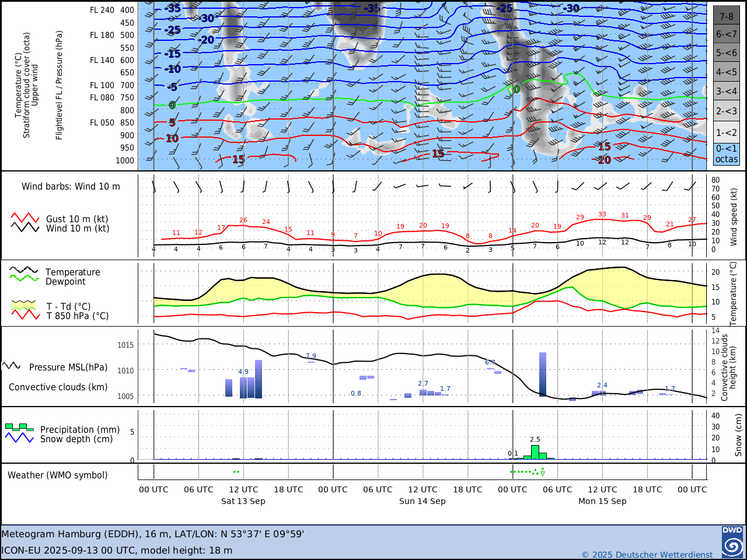747x560 pixels.
Task: Click the Convective clouds (km) label
Action: (x=58, y=387)
